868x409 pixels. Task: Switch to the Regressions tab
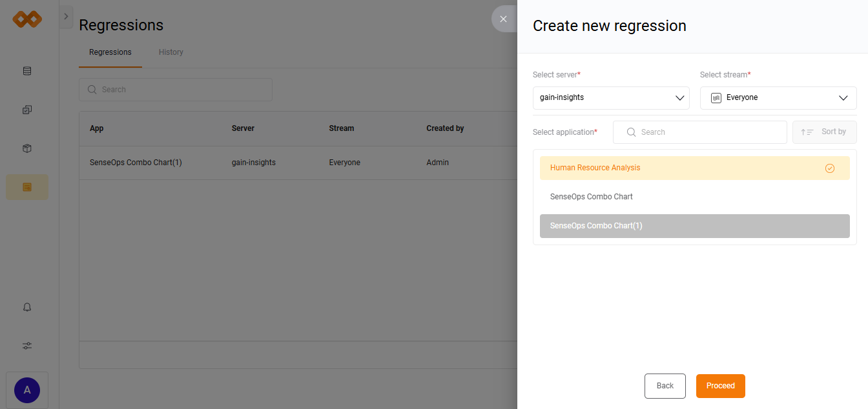[x=110, y=52]
